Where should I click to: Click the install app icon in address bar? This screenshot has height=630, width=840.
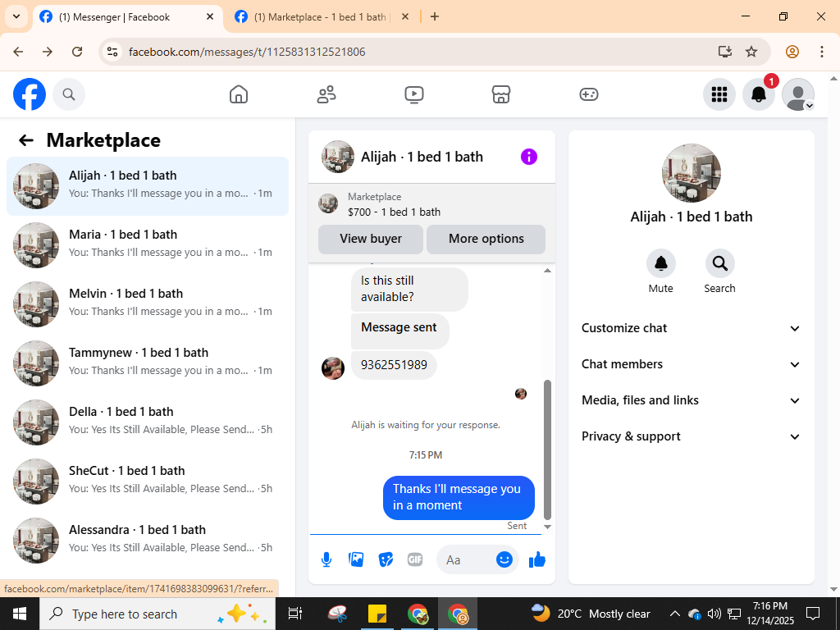click(x=725, y=52)
